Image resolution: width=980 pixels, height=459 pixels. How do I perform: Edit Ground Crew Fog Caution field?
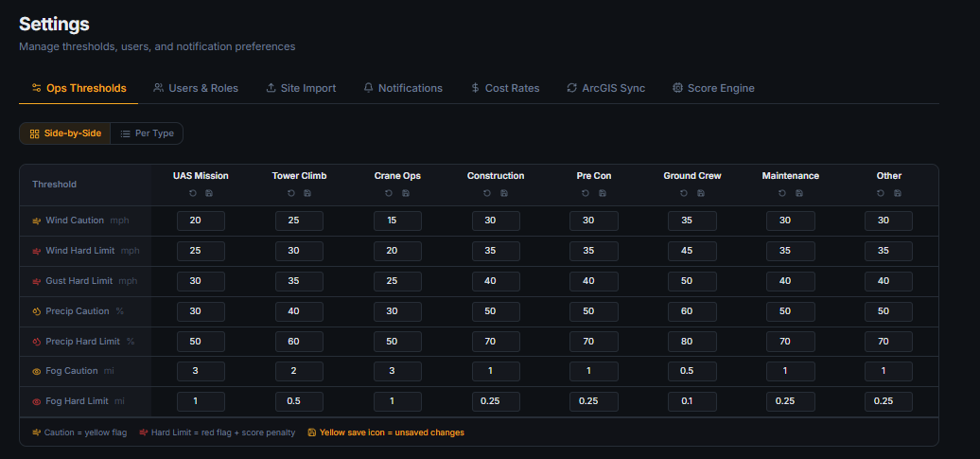coord(691,371)
